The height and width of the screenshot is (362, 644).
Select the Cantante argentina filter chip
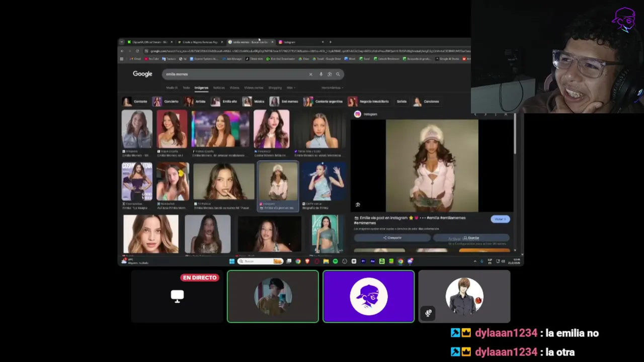(323, 102)
